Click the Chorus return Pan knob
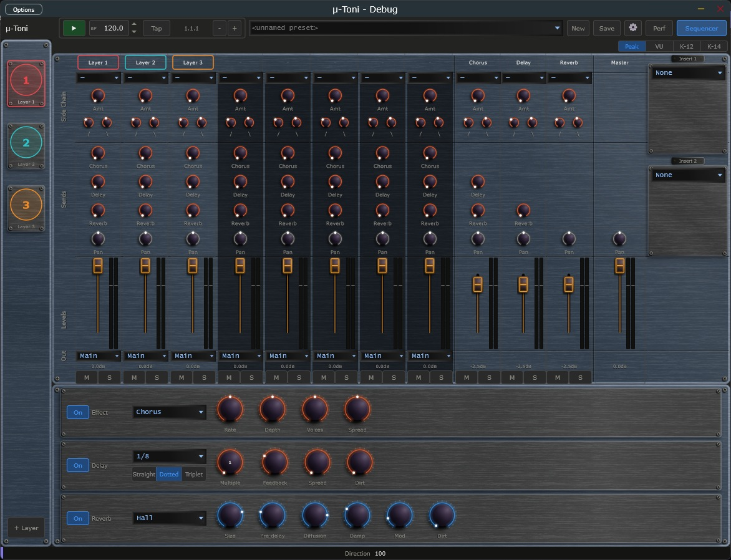Image resolution: width=731 pixels, height=560 pixels. click(478, 239)
